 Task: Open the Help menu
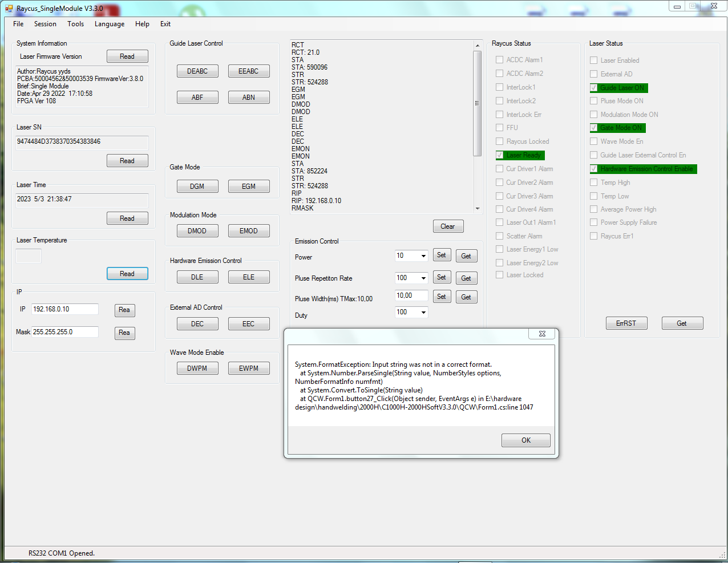(142, 24)
